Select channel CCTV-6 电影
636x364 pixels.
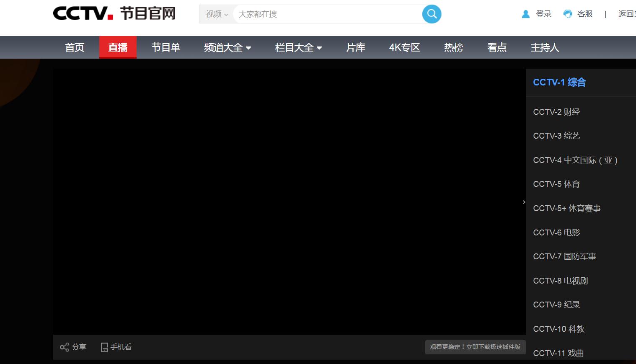(556, 232)
